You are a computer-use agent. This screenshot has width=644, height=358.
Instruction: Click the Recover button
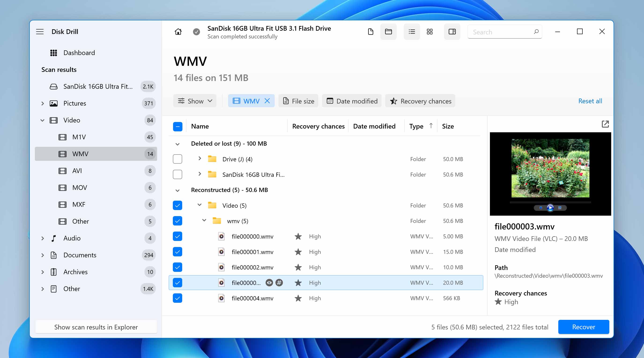pos(584,327)
